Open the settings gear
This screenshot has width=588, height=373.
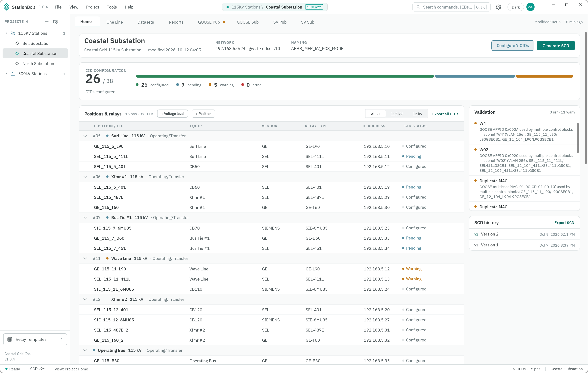click(498, 7)
